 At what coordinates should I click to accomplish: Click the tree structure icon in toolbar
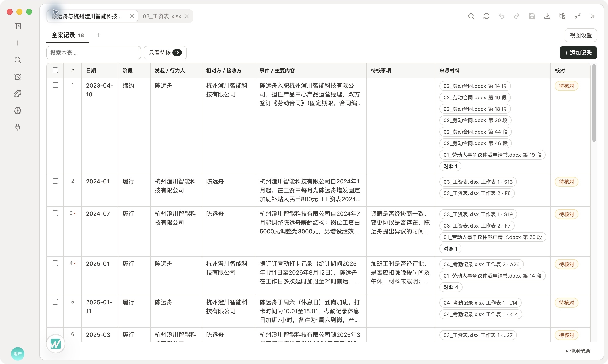coord(562,16)
